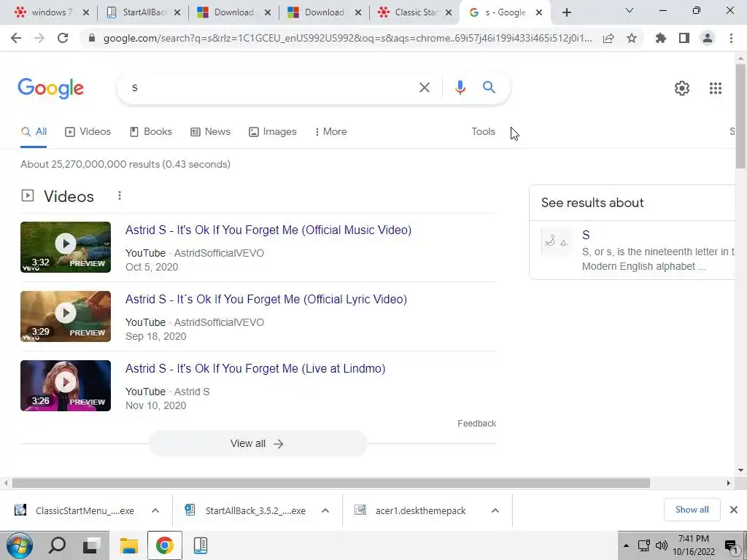Click the horizontal scrollbar
This screenshot has width=747, height=560.
coord(330,483)
